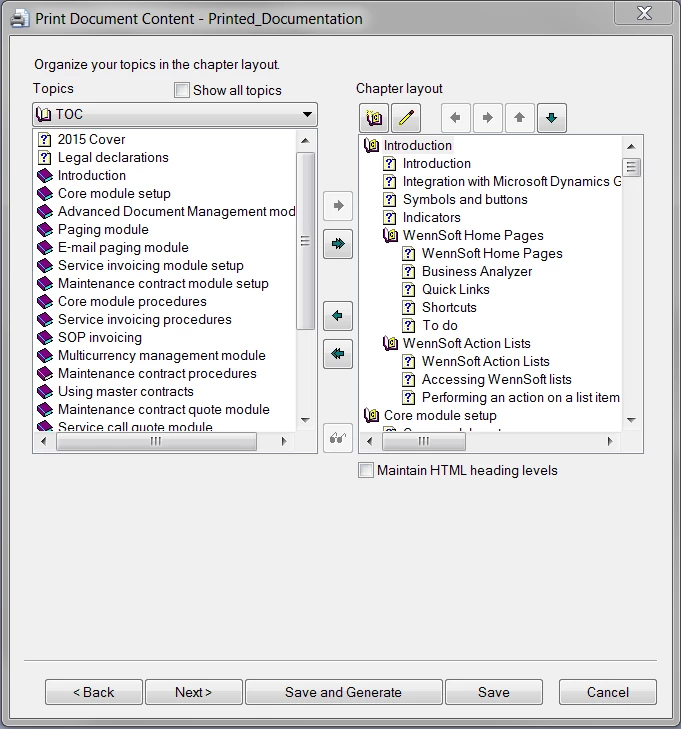
Task: Click the Next button
Action: pyautogui.click(x=194, y=692)
